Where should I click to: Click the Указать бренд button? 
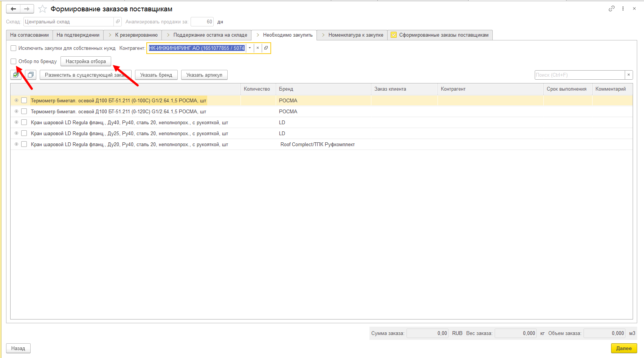tap(156, 75)
